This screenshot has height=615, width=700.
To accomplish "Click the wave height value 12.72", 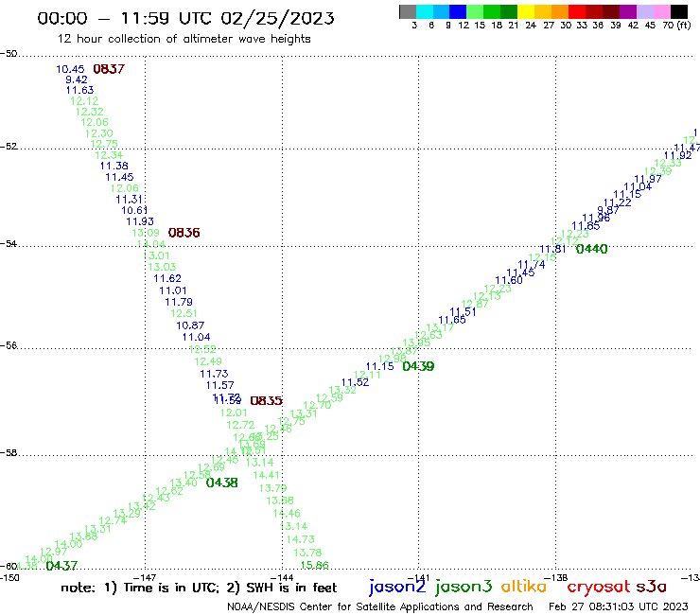I will (240, 425).
